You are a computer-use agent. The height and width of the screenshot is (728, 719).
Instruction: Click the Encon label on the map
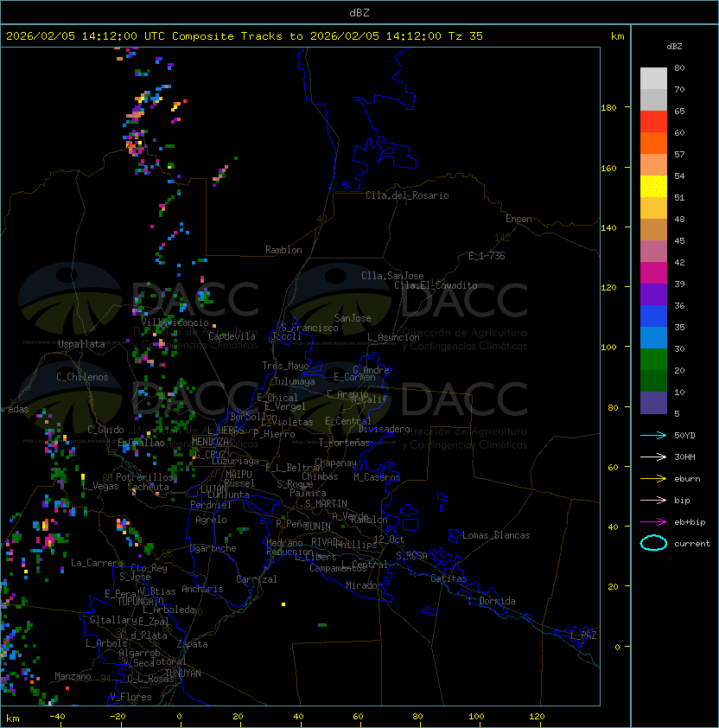pos(519,219)
